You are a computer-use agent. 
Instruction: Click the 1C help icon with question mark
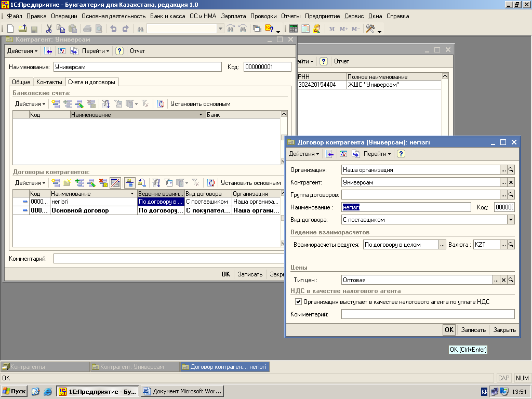(270, 29)
